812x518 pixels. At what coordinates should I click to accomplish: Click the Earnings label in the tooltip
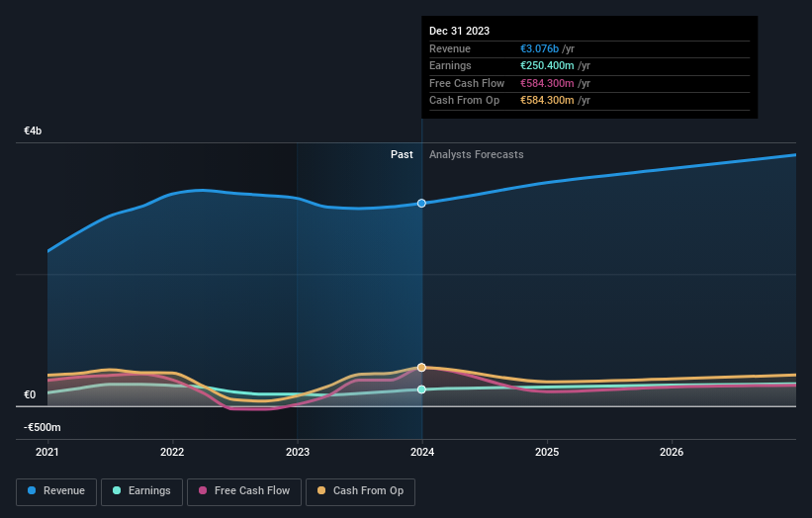450,65
